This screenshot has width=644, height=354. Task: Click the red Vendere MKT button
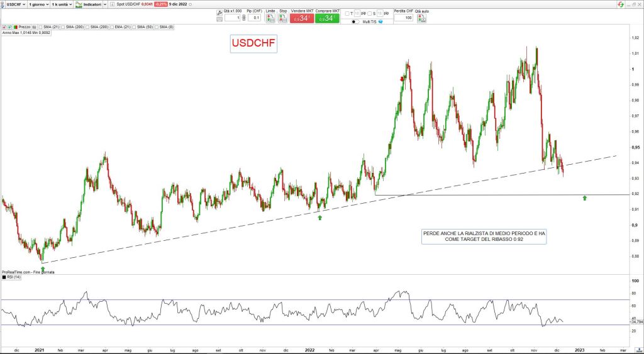click(301, 18)
